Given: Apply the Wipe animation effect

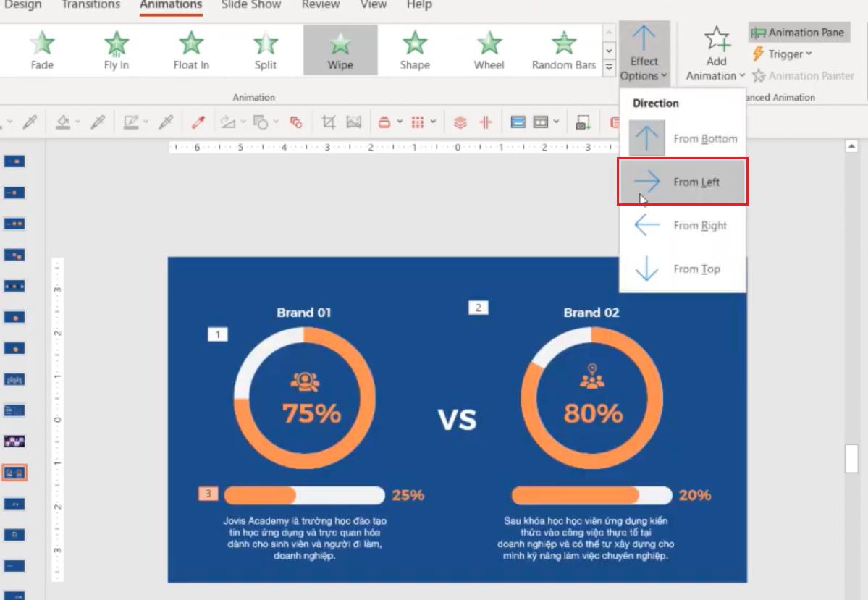Looking at the screenshot, I should click(x=340, y=49).
